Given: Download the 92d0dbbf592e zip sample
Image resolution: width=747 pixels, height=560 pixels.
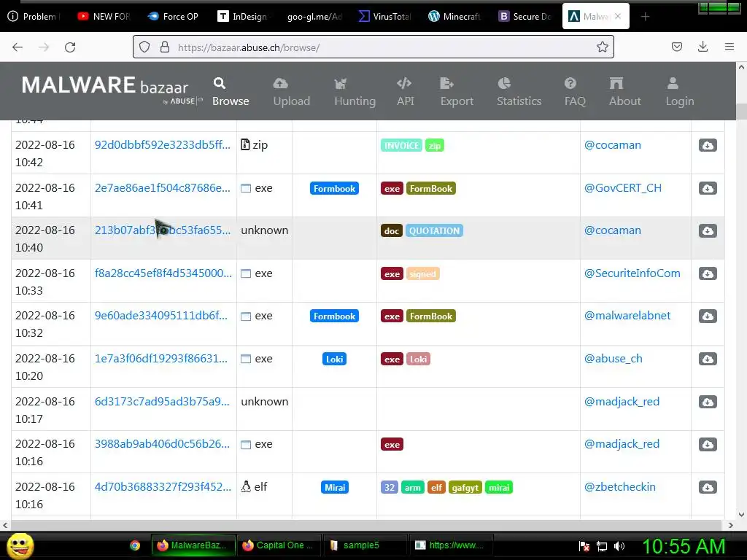Looking at the screenshot, I should [x=708, y=145].
